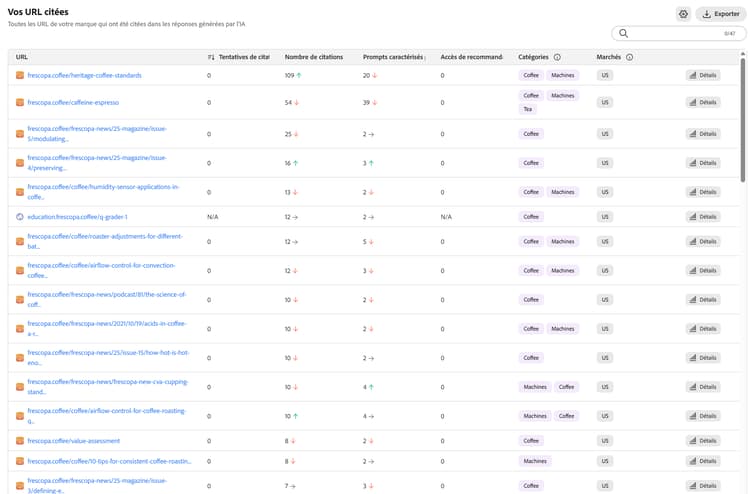Click the URL column header
This screenshot has height=494, width=750.
(22, 57)
